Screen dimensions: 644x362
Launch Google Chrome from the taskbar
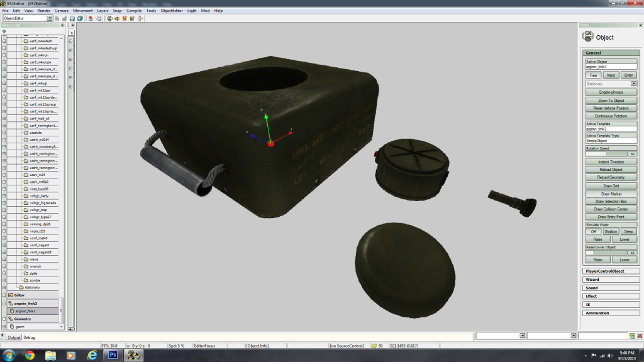[x=30, y=355]
